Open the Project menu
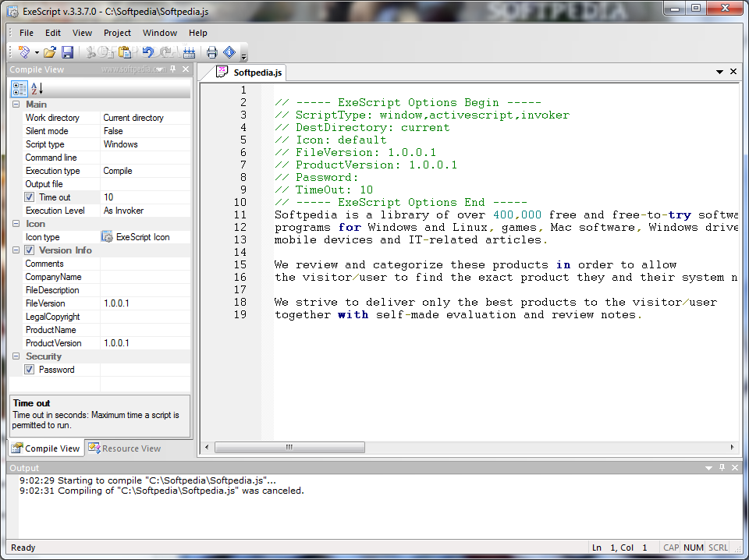The image size is (749, 560). click(x=117, y=33)
